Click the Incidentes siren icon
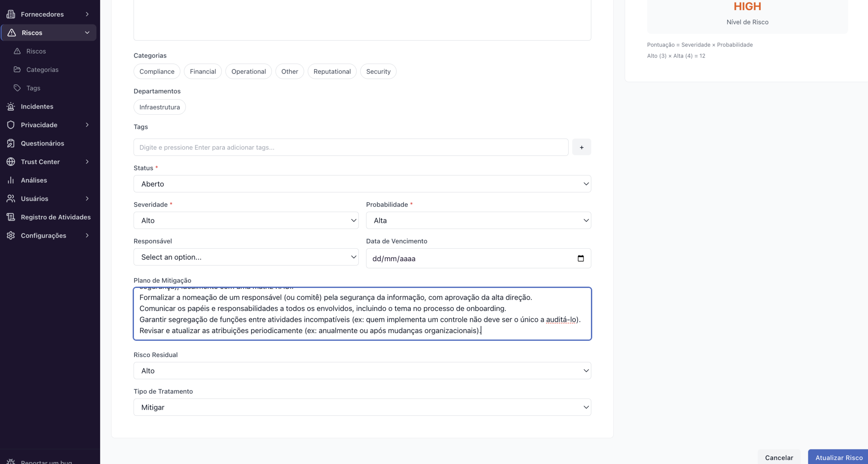 (x=11, y=107)
